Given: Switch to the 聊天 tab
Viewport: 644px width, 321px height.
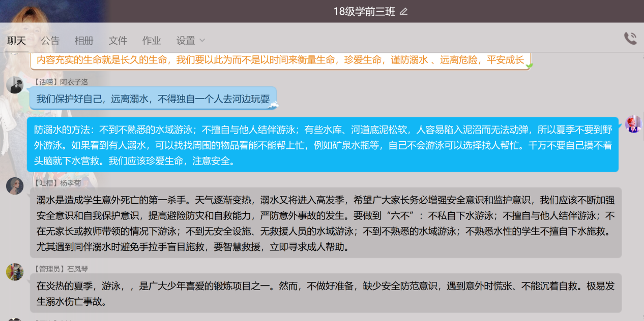Looking at the screenshot, I should [x=16, y=41].
